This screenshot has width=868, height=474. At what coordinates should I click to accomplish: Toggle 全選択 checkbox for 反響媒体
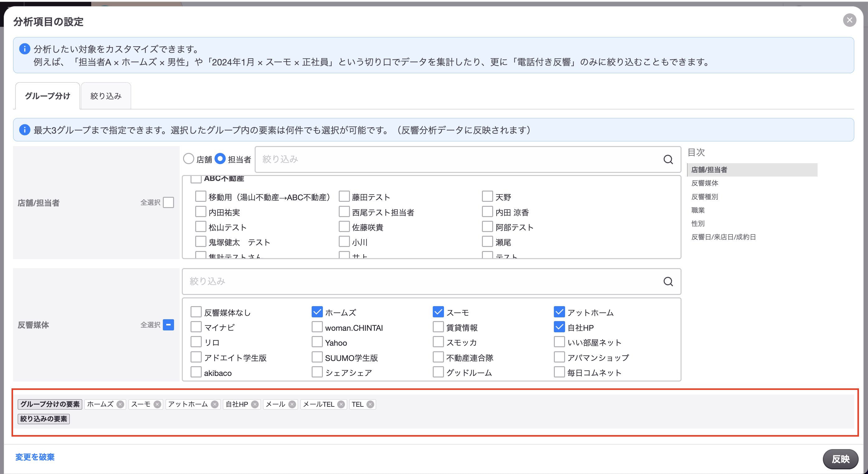pyautogui.click(x=168, y=325)
